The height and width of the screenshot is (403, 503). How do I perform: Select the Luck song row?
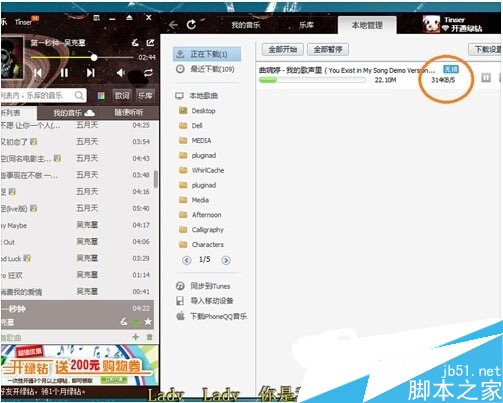pyautogui.click(x=77, y=258)
